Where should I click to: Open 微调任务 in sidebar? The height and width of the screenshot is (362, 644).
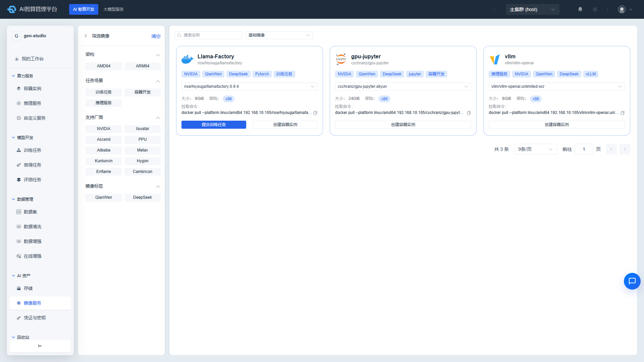pos(40,165)
